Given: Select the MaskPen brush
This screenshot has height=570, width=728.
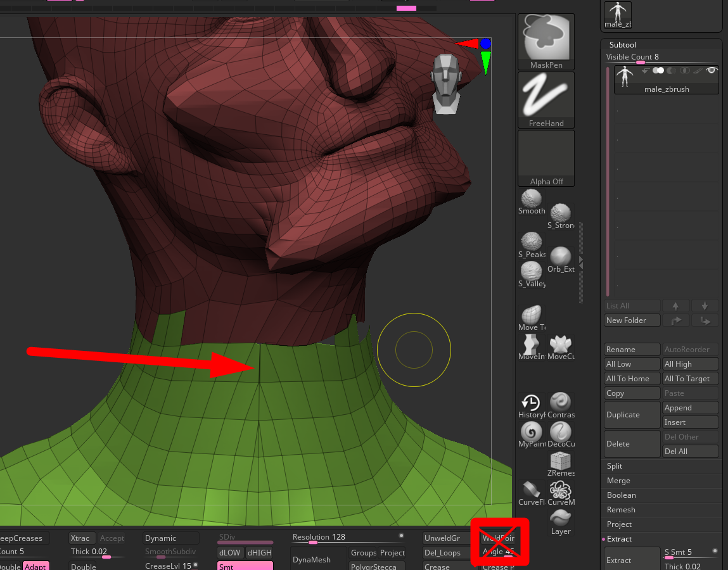Looking at the screenshot, I should (x=546, y=42).
